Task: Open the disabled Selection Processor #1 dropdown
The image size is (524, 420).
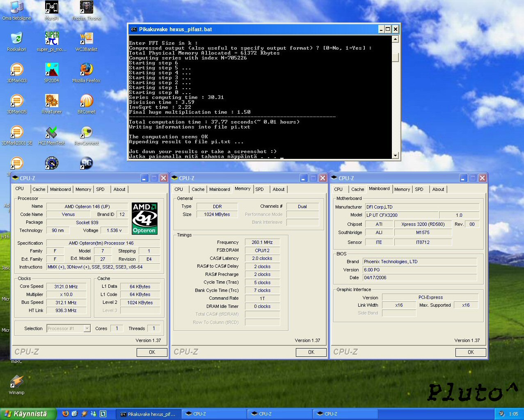Action: click(x=68, y=328)
